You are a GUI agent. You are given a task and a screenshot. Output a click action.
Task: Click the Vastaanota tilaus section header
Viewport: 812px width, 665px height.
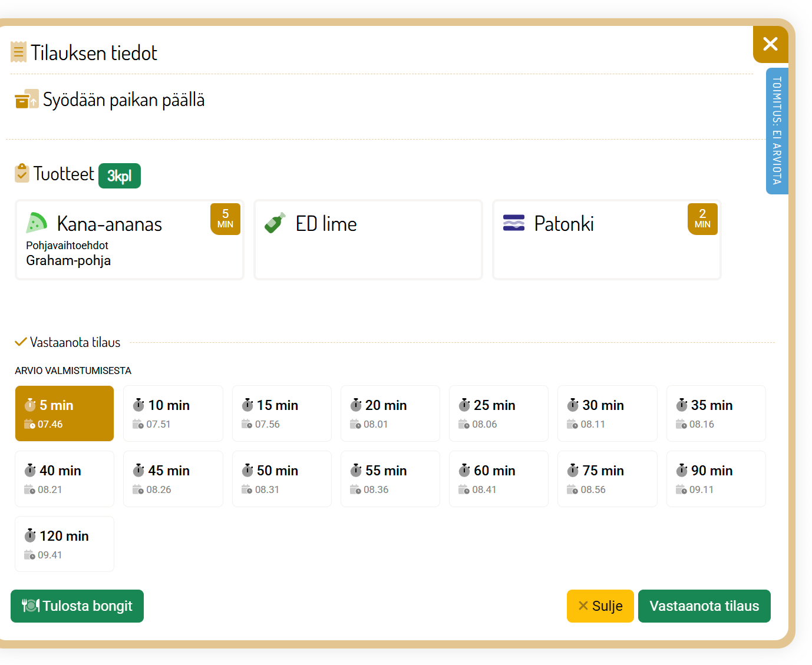pos(75,342)
